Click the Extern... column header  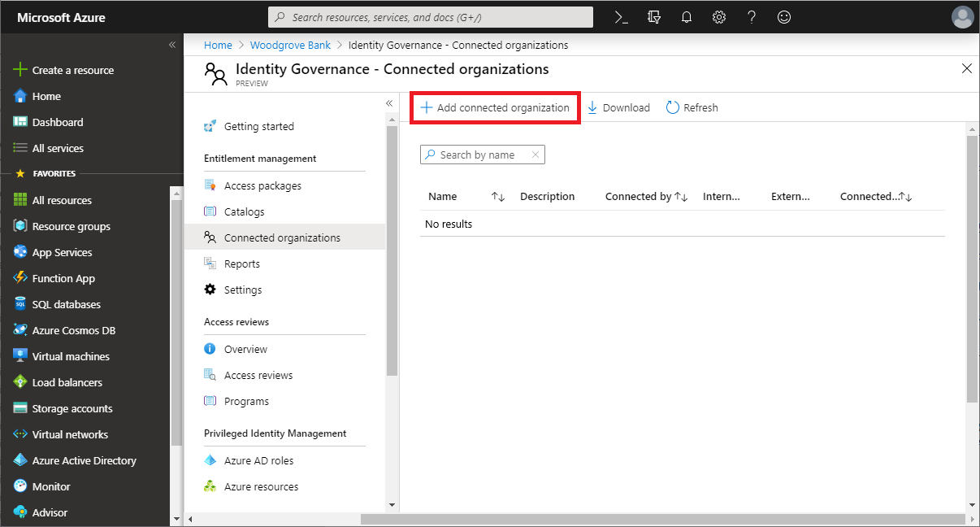click(791, 197)
